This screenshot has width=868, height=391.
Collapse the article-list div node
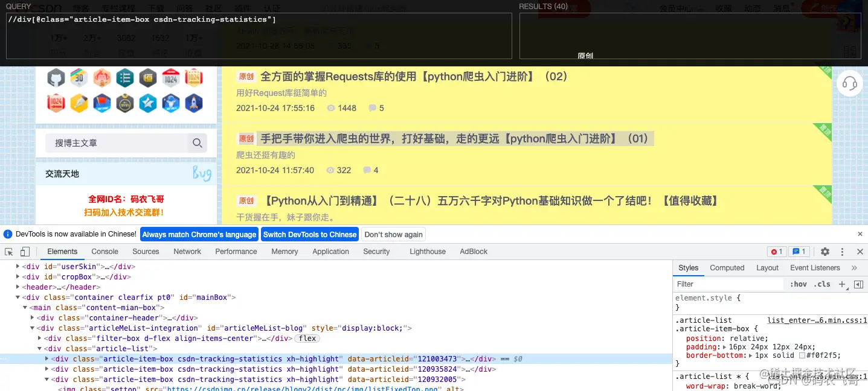39,349
